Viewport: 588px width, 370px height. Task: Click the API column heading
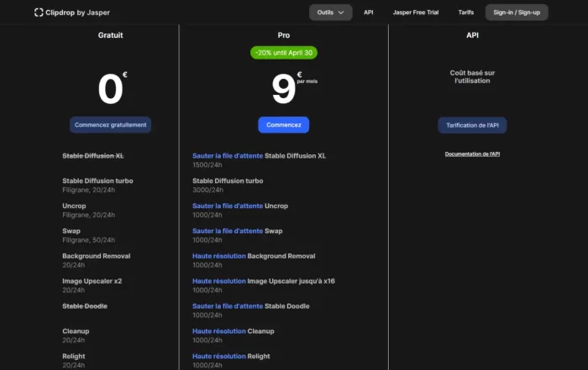point(472,35)
